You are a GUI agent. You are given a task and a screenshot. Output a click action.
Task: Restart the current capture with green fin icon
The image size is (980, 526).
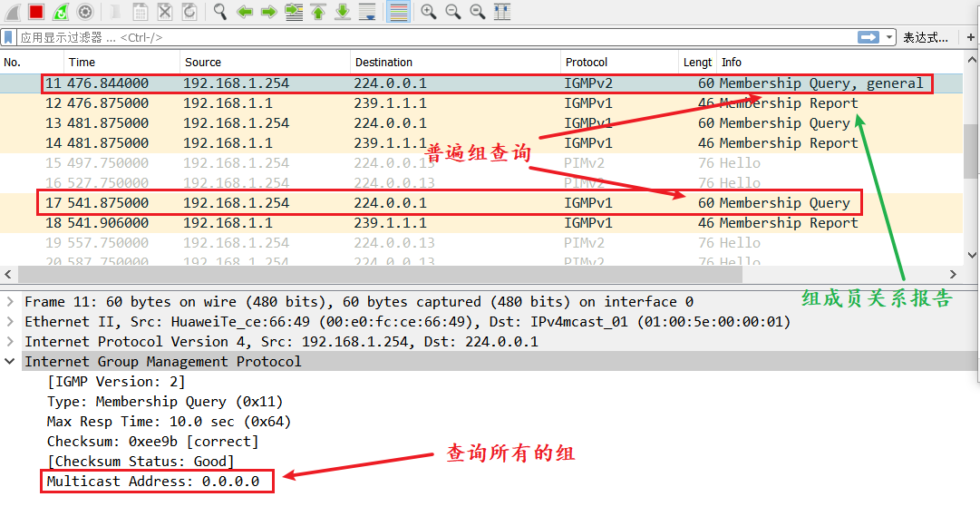click(61, 11)
